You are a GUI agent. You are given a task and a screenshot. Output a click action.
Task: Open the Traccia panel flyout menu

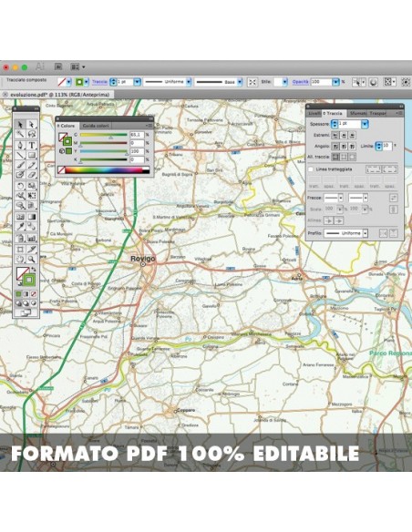[x=398, y=113]
